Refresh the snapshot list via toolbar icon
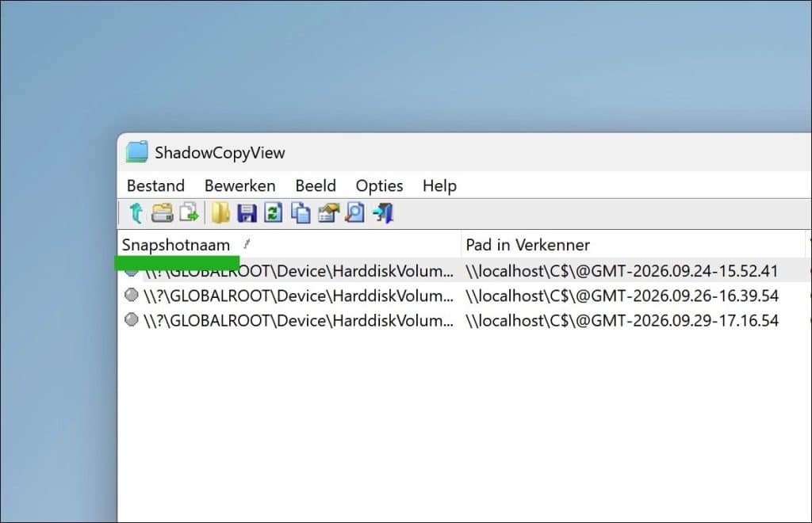812x523 pixels. (x=274, y=212)
